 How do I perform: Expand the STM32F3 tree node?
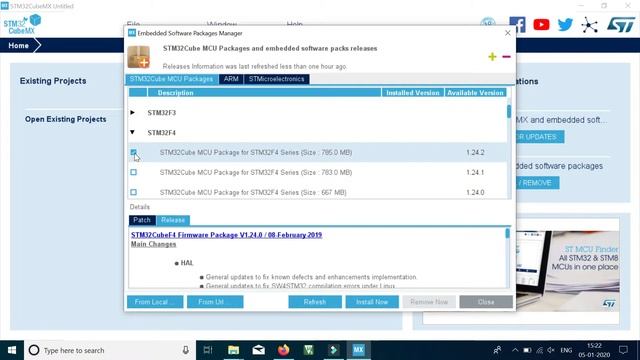(x=132, y=112)
